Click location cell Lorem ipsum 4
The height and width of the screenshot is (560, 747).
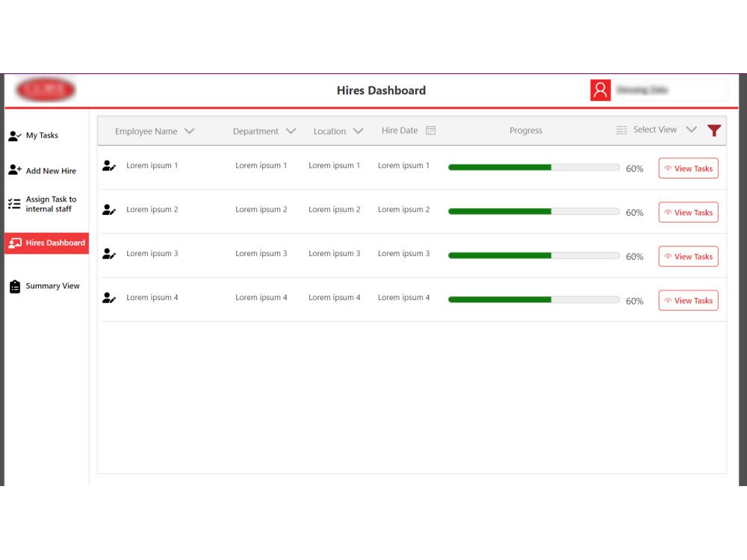(x=335, y=297)
